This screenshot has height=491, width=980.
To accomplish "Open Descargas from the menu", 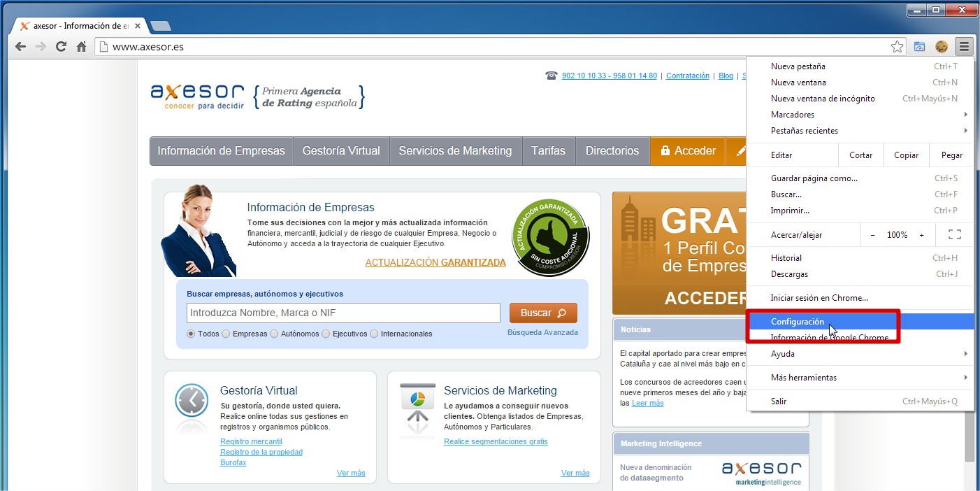I will coord(860,274).
